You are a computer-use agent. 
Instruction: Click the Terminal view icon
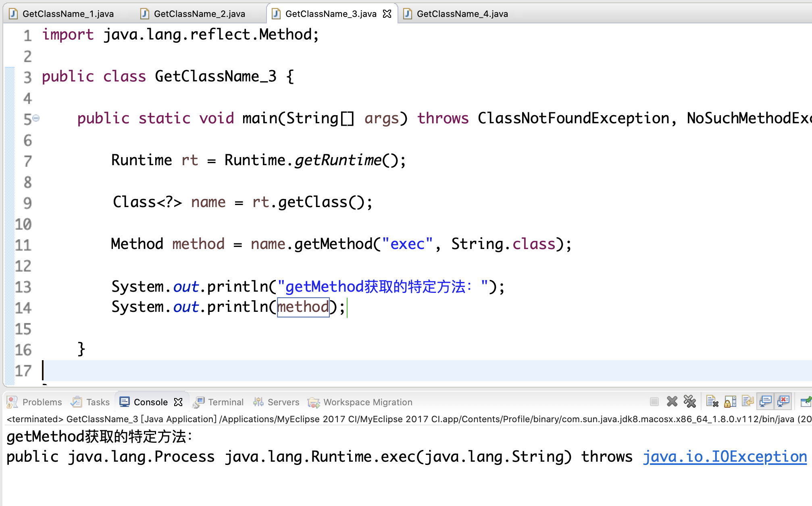pyautogui.click(x=198, y=402)
